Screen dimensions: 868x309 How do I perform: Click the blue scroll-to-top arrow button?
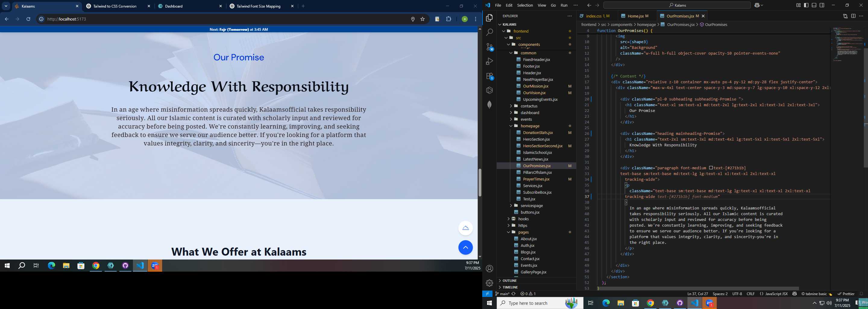point(465,248)
